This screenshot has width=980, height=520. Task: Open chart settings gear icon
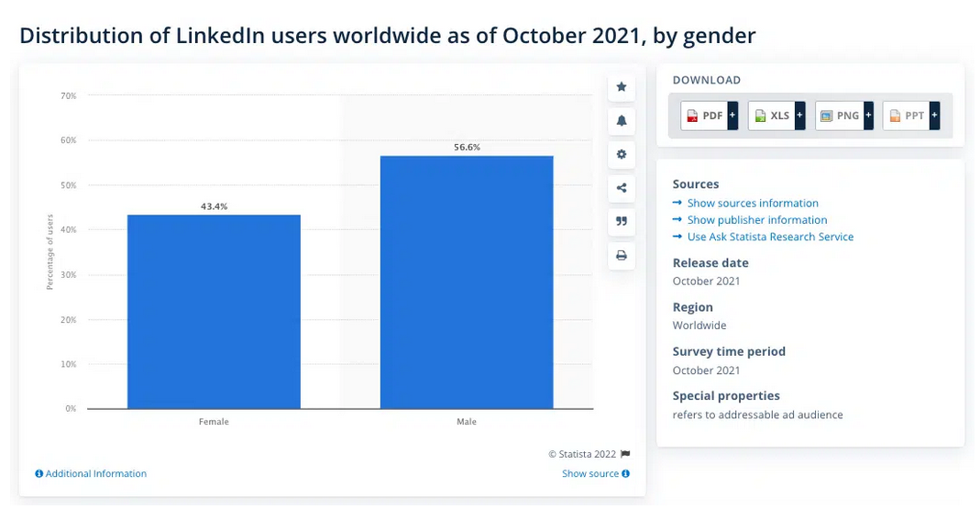click(621, 155)
